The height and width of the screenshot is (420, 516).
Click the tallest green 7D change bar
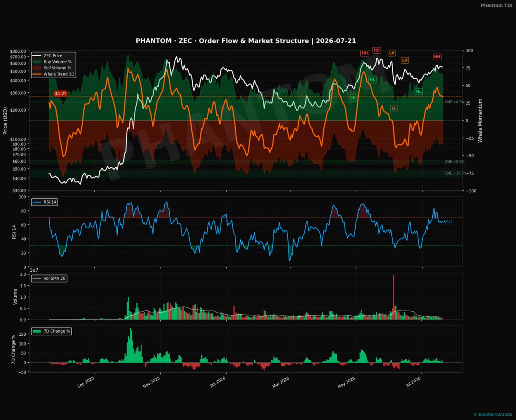[130, 345]
